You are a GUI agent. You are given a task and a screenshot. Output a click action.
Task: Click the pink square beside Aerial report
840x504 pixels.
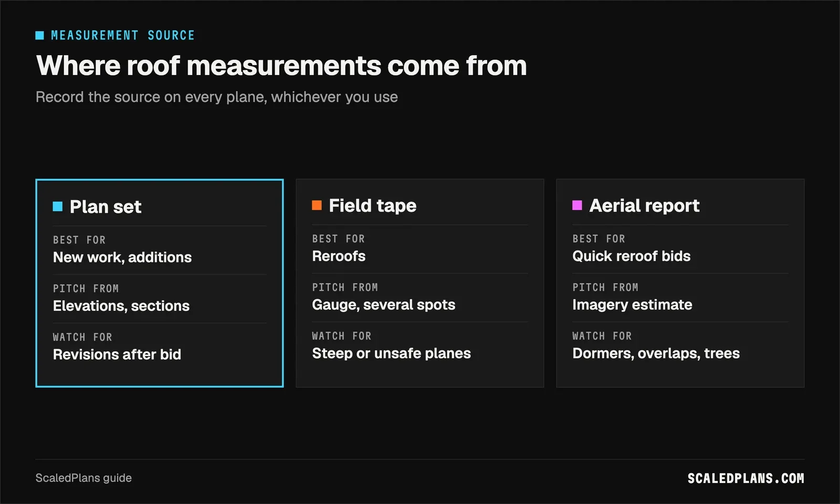click(577, 205)
